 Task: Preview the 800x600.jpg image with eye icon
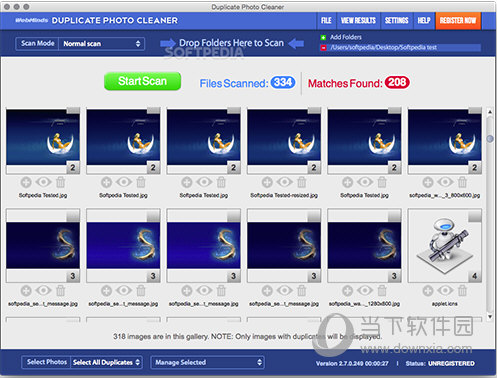coord(445,182)
